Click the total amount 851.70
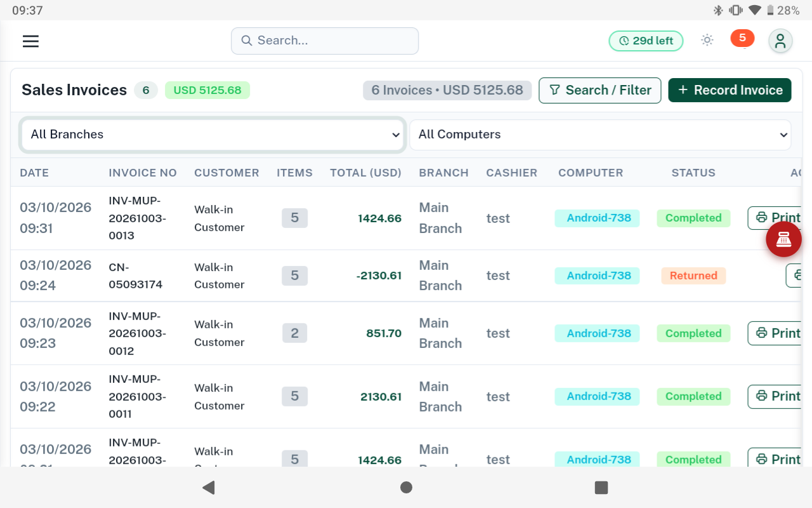 [384, 333]
